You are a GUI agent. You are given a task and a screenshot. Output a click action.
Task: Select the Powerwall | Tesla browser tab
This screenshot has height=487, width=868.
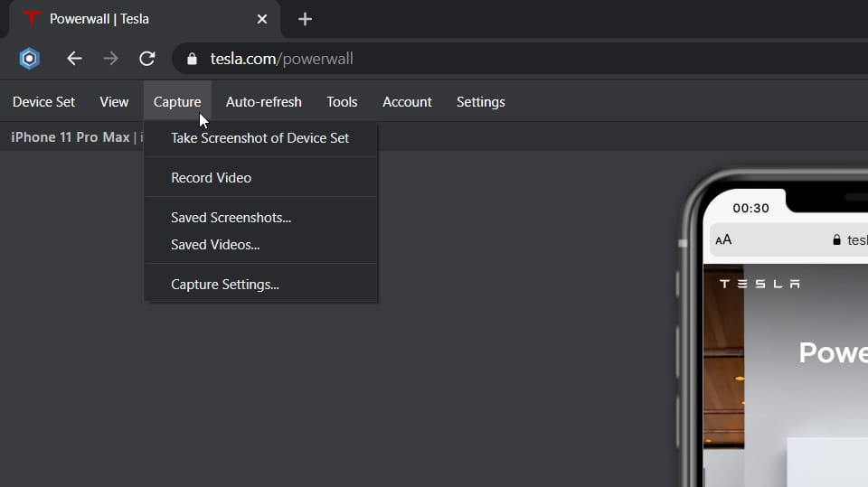(136, 19)
